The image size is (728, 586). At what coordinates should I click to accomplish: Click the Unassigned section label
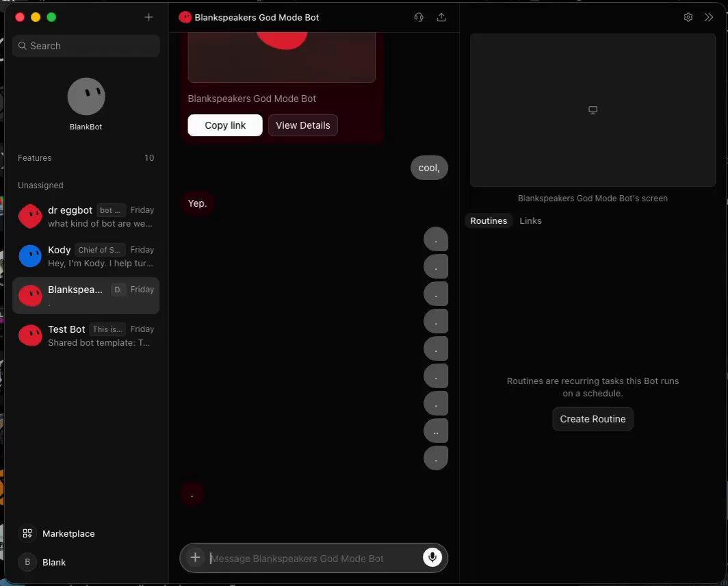40,185
